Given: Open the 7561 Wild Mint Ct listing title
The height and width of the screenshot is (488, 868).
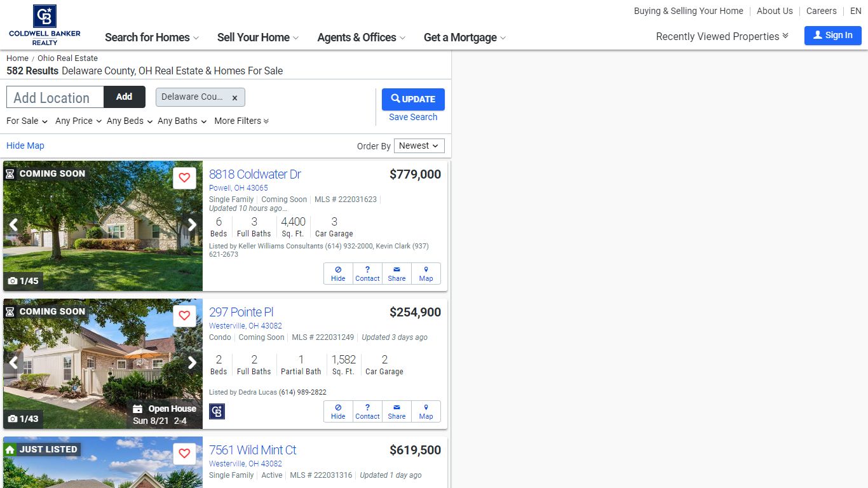Looking at the screenshot, I should [252, 450].
